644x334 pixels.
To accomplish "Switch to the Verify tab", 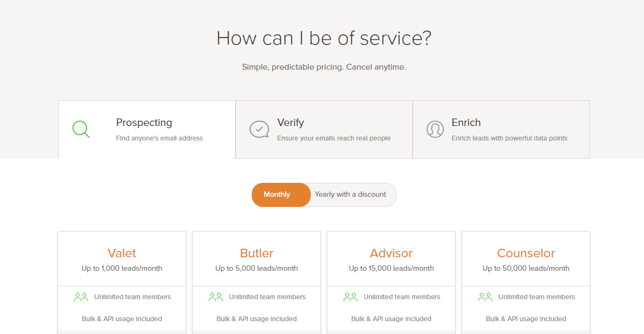I will [290, 123].
